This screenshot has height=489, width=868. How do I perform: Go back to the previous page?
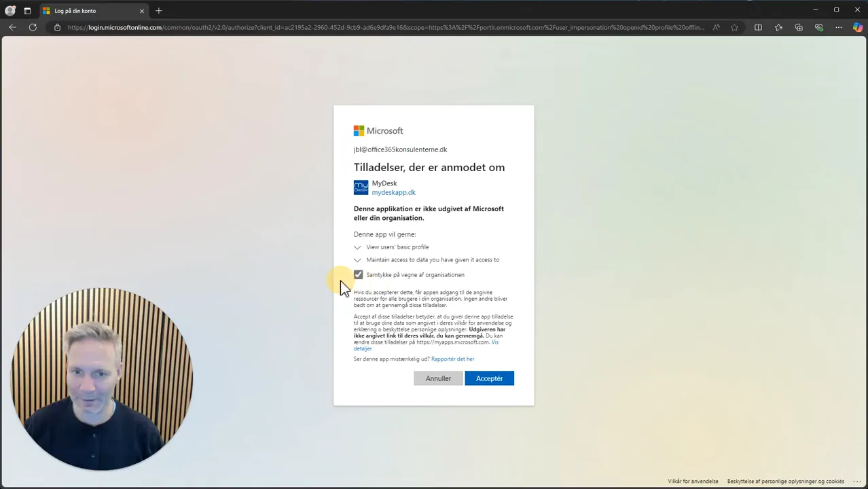[12, 27]
